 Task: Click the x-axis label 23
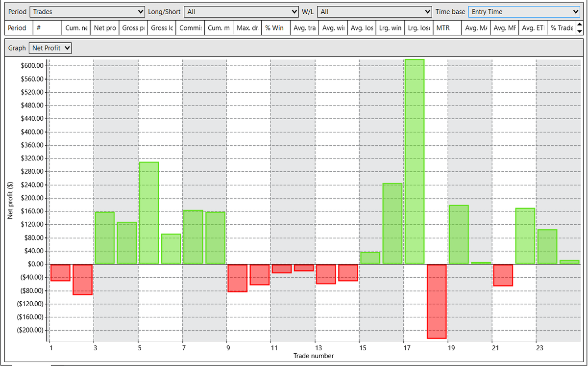point(540,348)
